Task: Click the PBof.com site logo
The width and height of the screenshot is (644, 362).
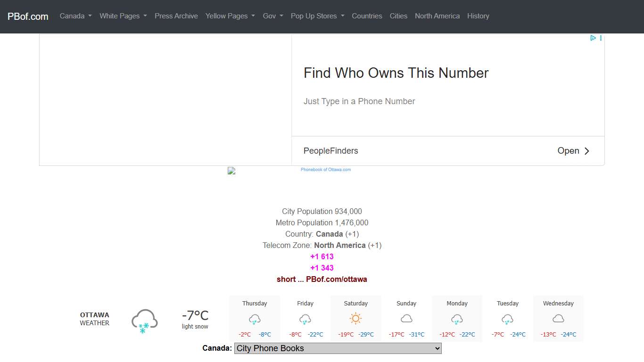Action: (28, 16)
